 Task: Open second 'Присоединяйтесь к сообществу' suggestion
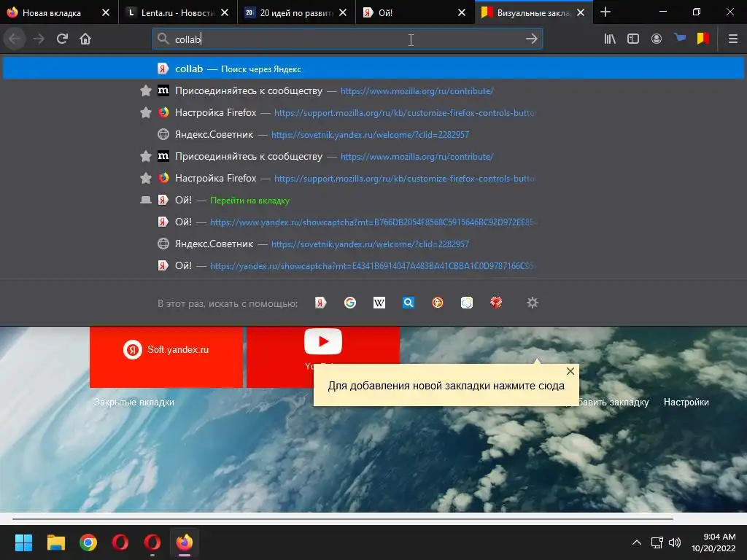(373, 156)
